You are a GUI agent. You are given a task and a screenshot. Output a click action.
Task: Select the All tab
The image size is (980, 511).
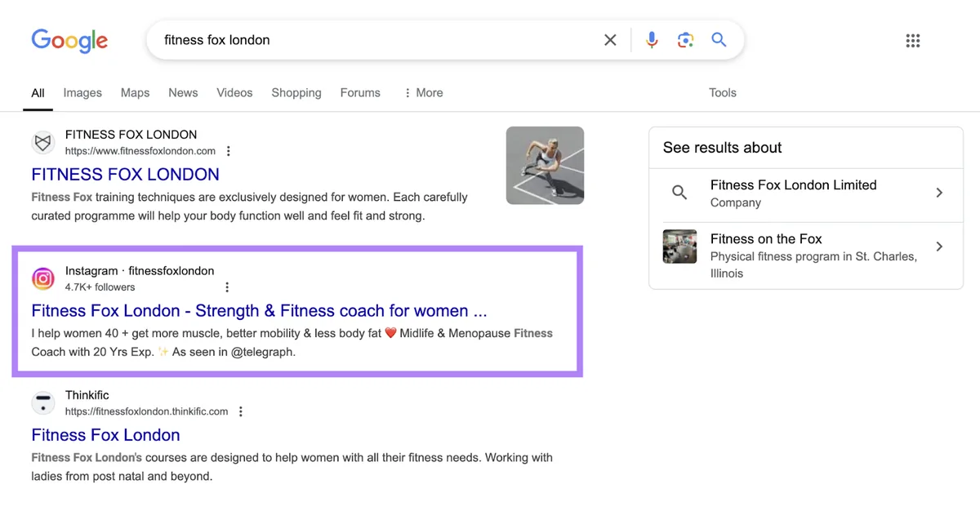38,93
